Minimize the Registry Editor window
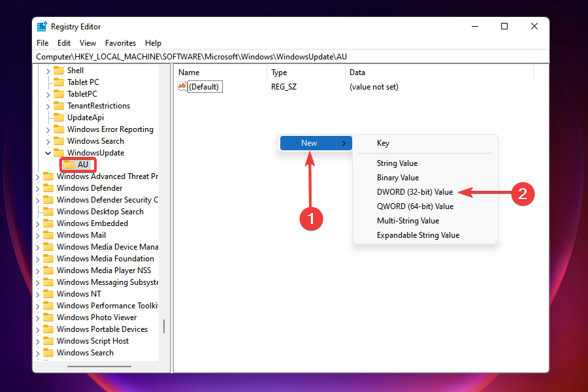Viewport: 588px width, 392px height. (x=475, y=26)
